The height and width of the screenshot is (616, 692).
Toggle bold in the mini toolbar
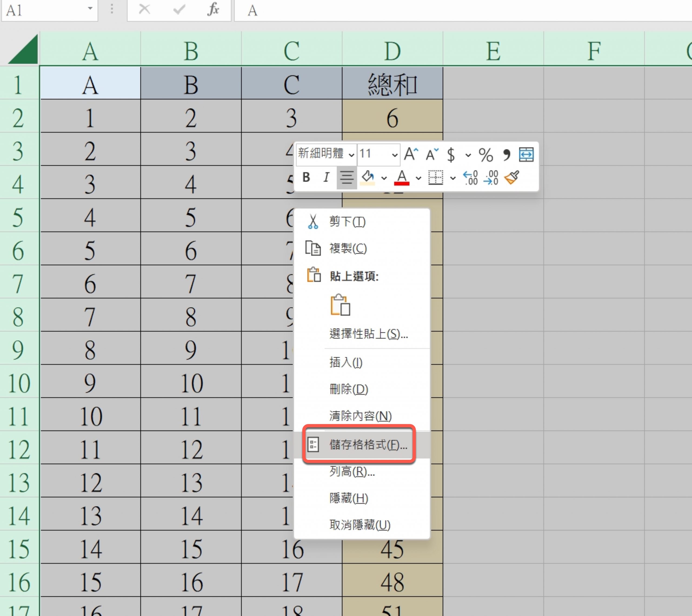(306, 177)
